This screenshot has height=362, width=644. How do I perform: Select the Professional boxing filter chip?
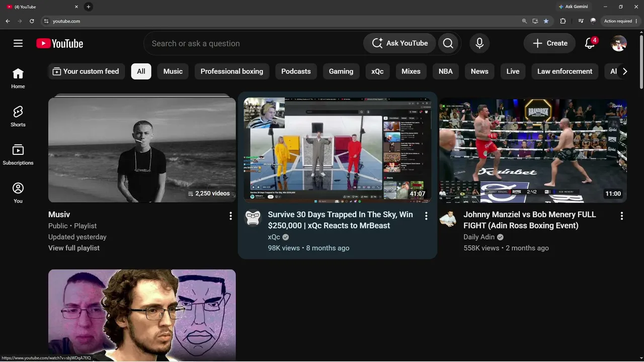coord(232,71)
